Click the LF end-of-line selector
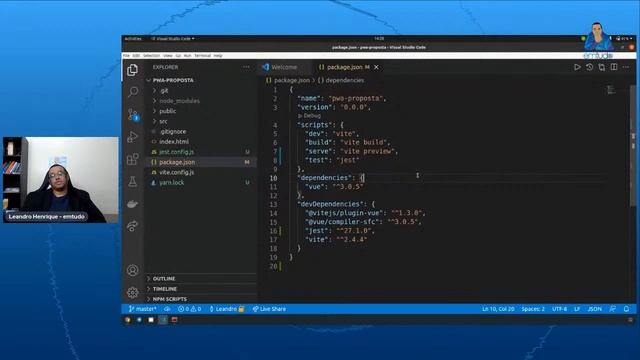The image size is (640, 360). 577,309
